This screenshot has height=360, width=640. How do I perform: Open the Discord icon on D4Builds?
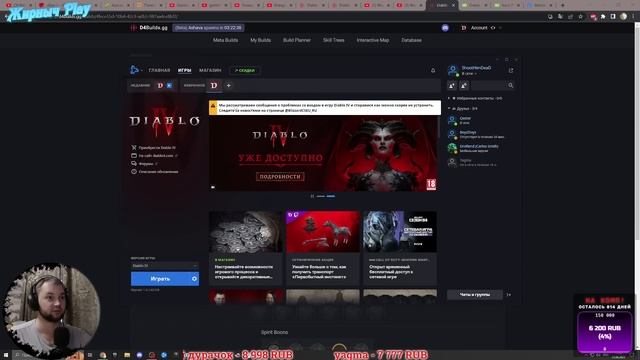(445, 28)
